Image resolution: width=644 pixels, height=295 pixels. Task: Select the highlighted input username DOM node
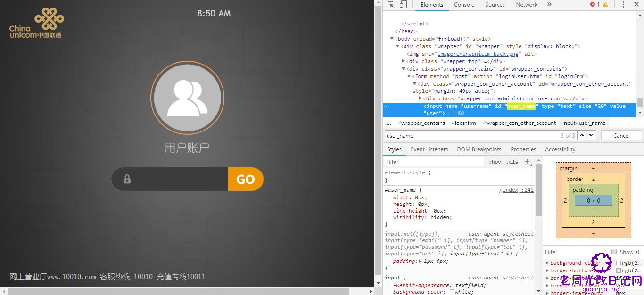point(510,110)
